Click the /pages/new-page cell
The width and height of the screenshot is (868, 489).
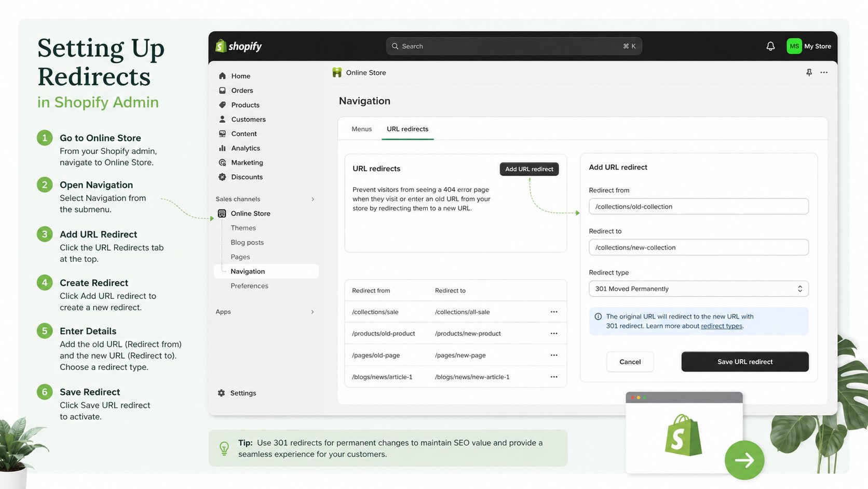point(460,355)
